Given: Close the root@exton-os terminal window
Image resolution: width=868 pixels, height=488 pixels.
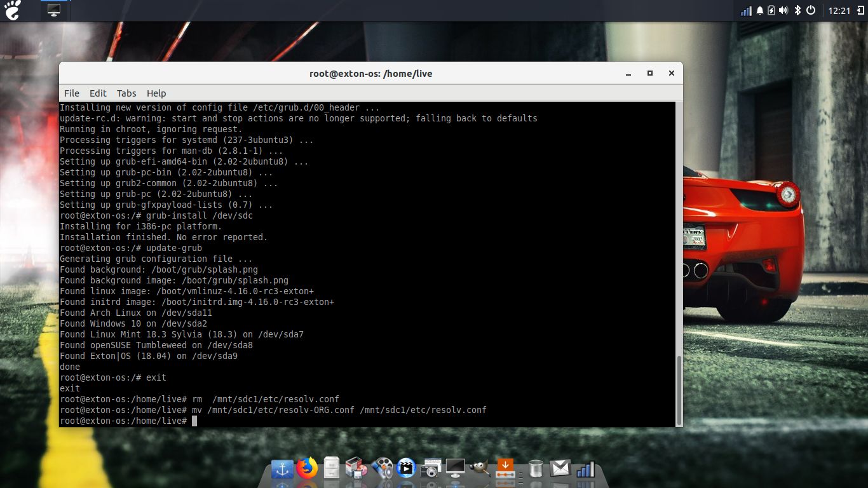Looking at the screenshot, I should pos(671,74).
